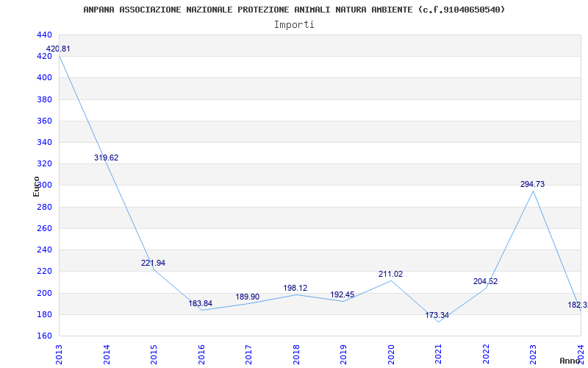
Task: Select the 240 y-axis tick label
Action: coord(44,250)
